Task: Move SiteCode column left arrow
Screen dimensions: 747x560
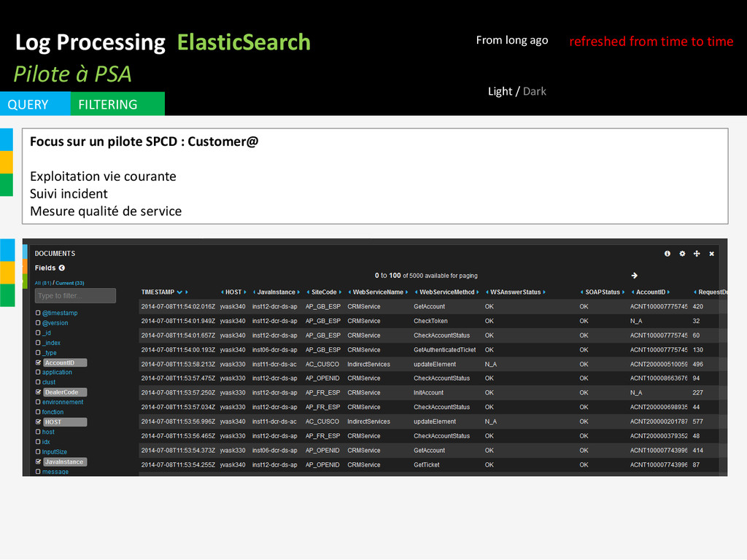Action: 309,292
